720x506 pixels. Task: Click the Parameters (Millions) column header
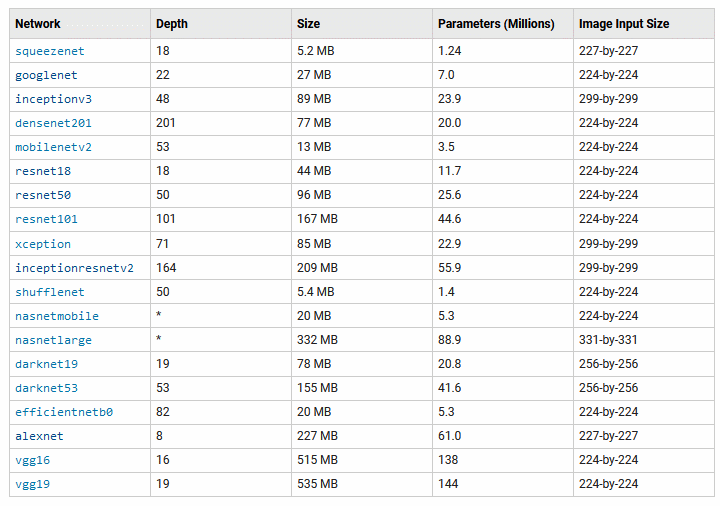click(495, 24)
